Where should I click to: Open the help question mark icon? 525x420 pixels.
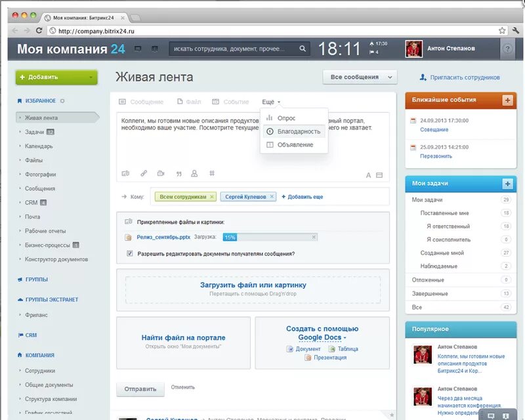click(507, 49)
